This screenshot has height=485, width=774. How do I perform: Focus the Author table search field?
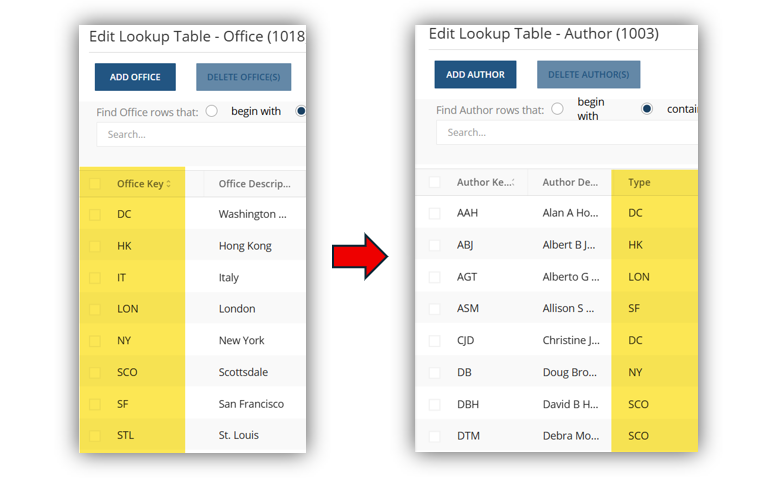pyautogui.click(x=565, y=132)
